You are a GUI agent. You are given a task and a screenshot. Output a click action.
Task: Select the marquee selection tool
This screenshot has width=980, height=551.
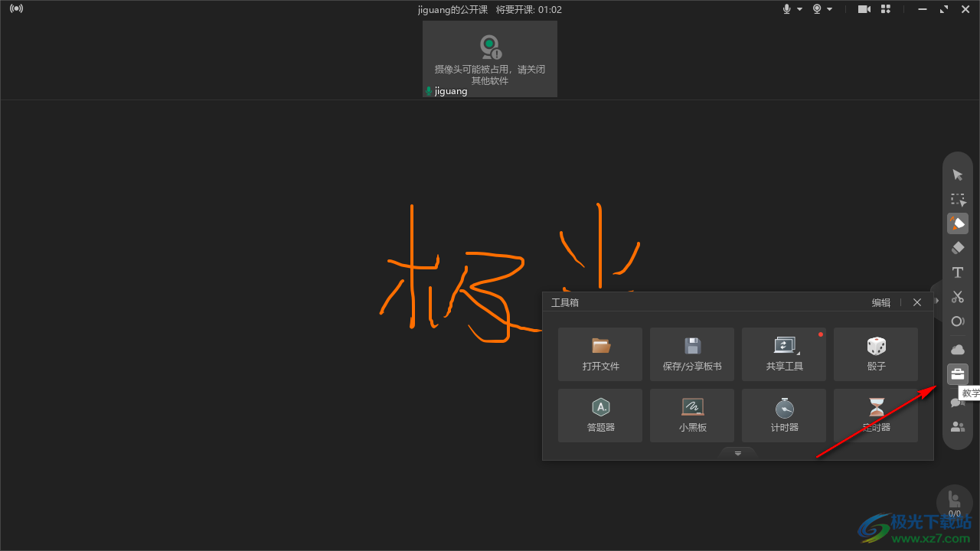point(958,200)
